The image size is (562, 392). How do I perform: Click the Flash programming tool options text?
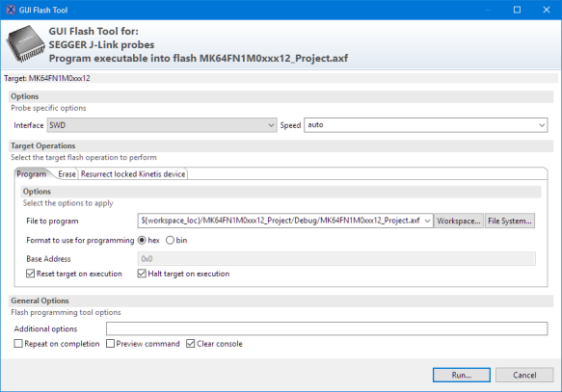point(66,312)
